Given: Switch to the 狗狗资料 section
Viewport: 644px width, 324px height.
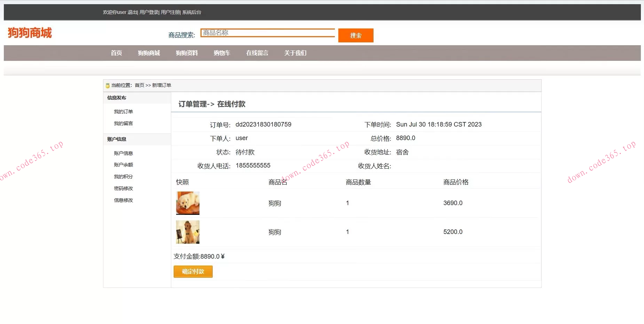Looking at the screenshot, I should pos(187,53).
